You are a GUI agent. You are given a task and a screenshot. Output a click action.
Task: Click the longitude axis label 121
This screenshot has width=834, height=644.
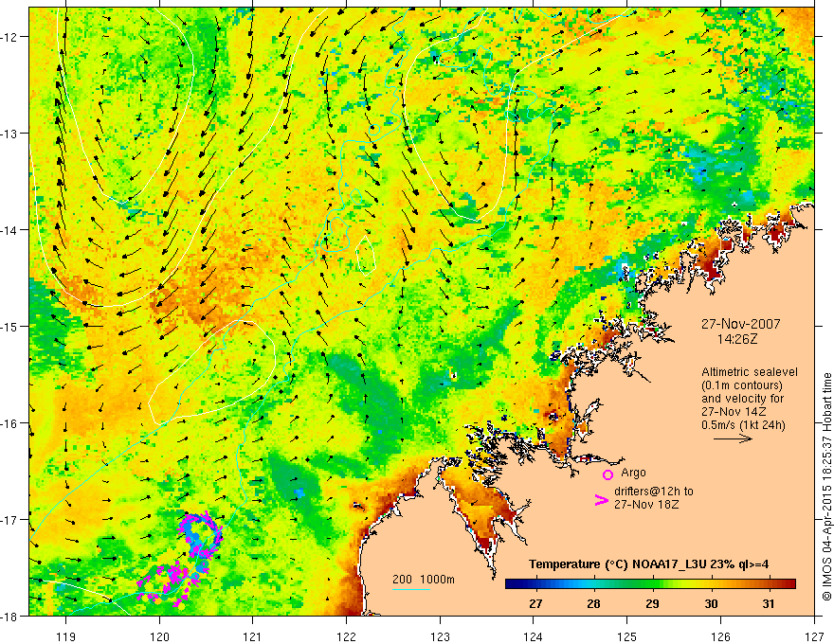point(253,636)
